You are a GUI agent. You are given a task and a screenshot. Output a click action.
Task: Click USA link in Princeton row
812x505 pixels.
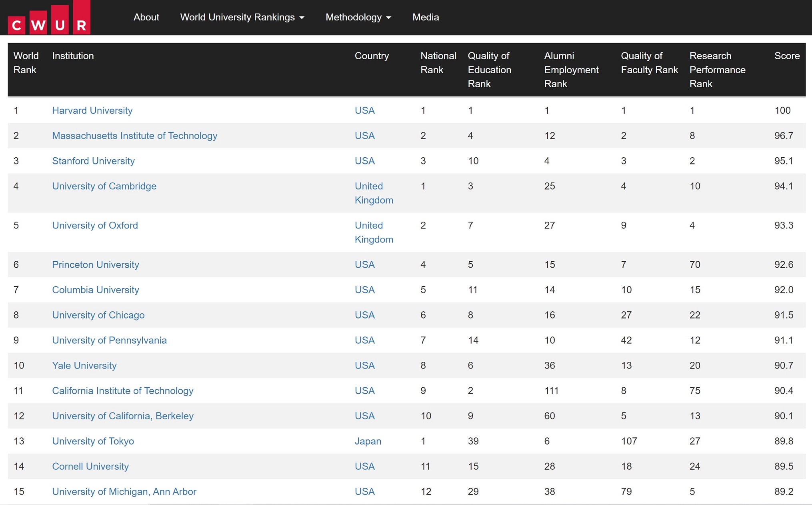point(365,265)
